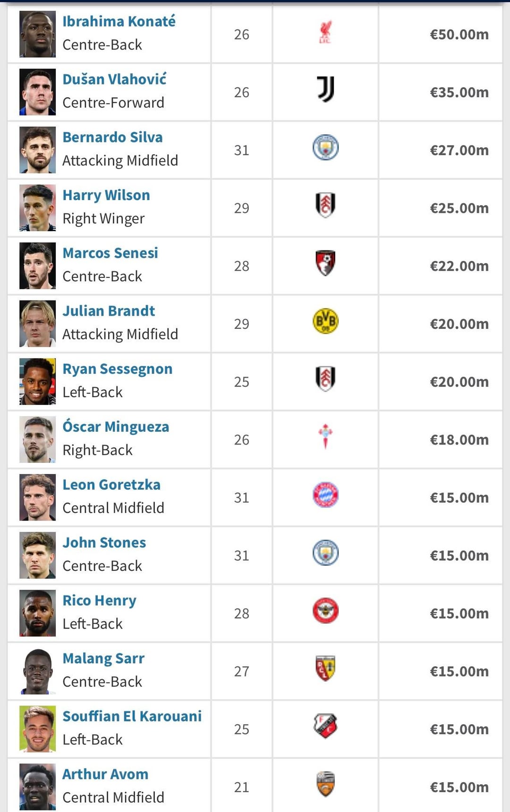Open the Bayern Munich crest

(x=325, y=495)
